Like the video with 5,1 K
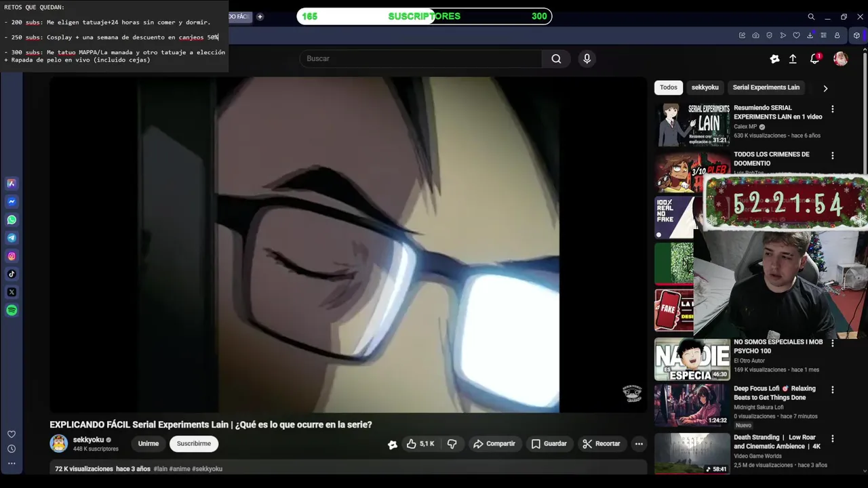 pos(420,444)
